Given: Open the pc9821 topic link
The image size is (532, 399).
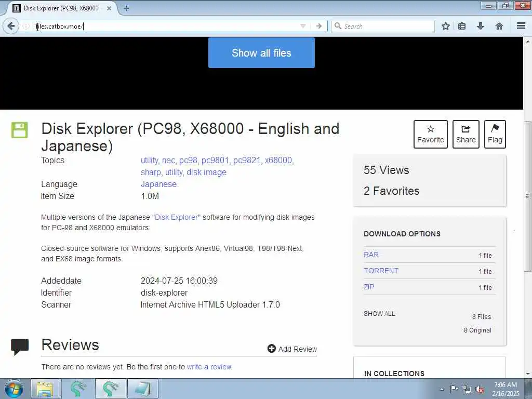Looking at the screenshot, I should coord(247,160).
